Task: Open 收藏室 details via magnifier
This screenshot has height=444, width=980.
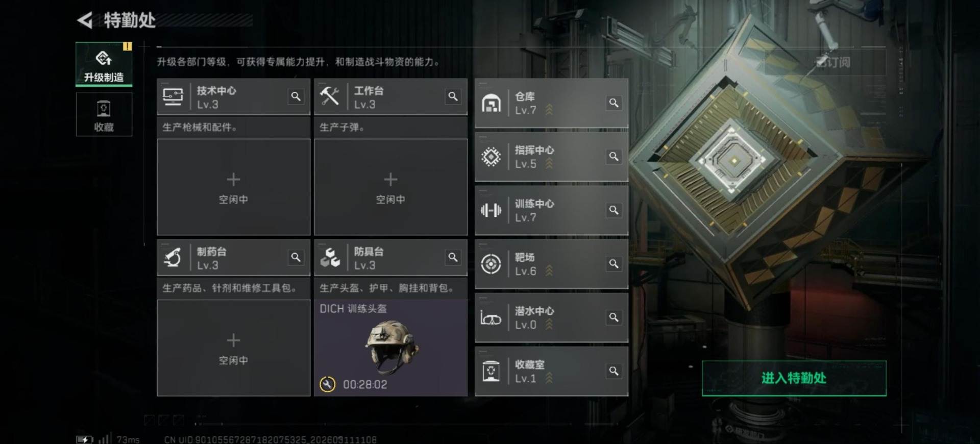Action: pyautogui.click(x=614, y=371)
